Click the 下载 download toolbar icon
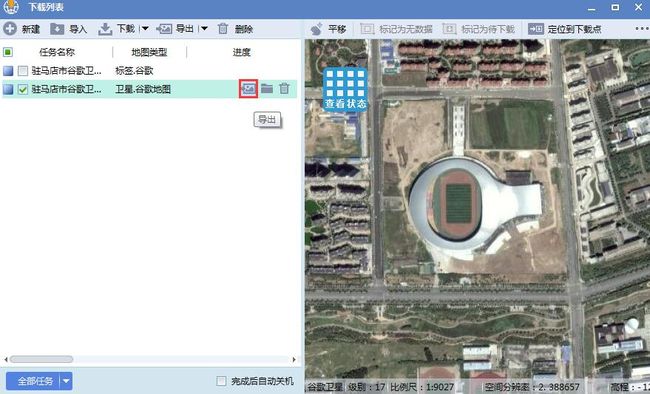 105,29
